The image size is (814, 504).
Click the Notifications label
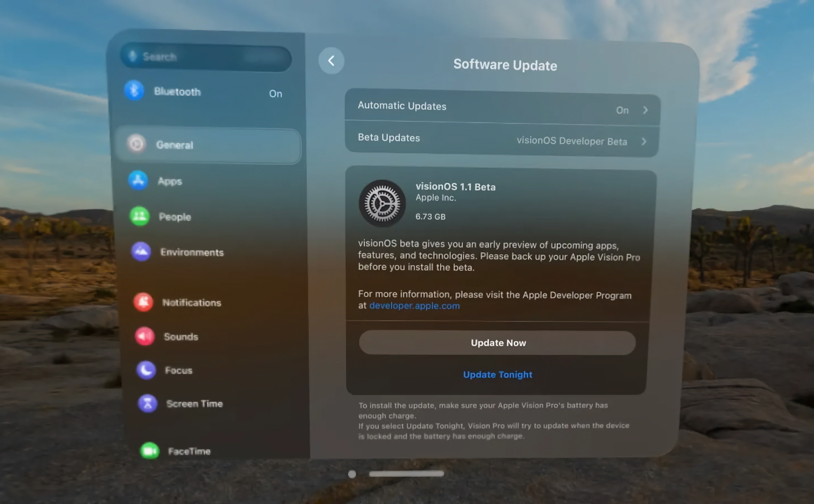192,302
